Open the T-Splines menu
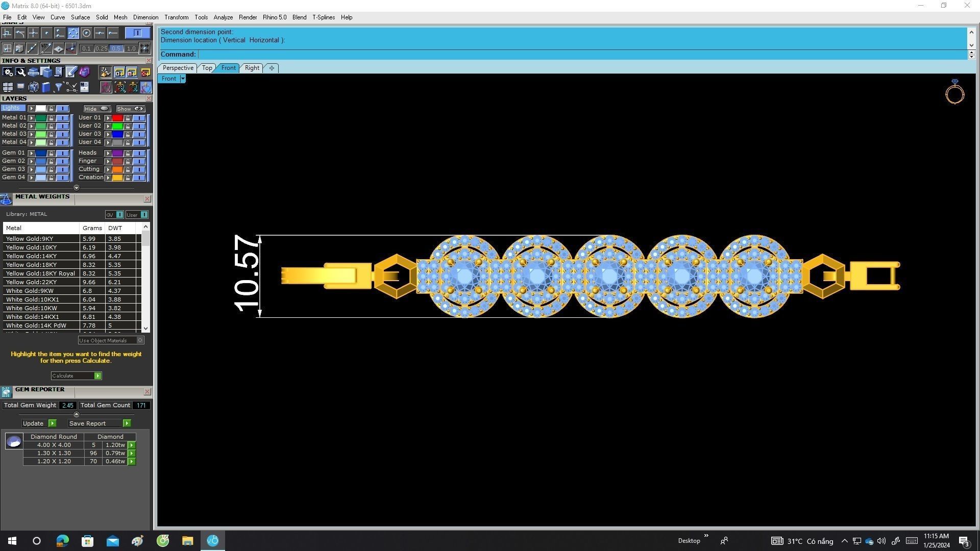 point(324,17)
